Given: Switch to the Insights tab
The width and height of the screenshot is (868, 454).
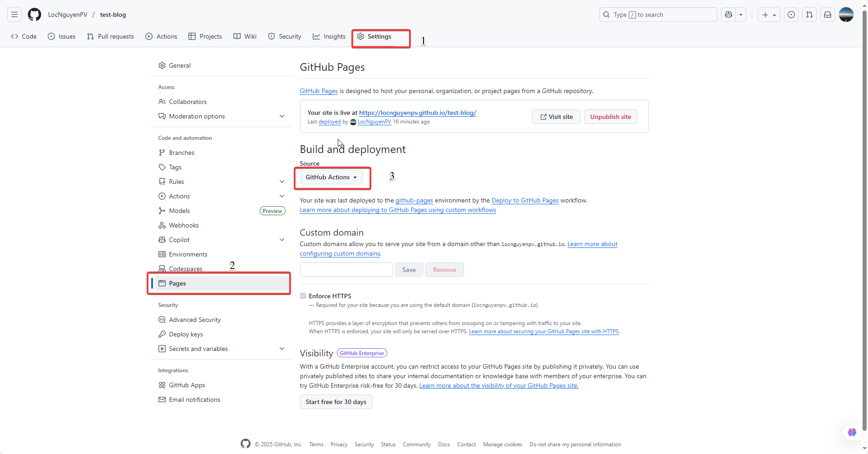Looking at the screenshot, I should coord(329,36).
